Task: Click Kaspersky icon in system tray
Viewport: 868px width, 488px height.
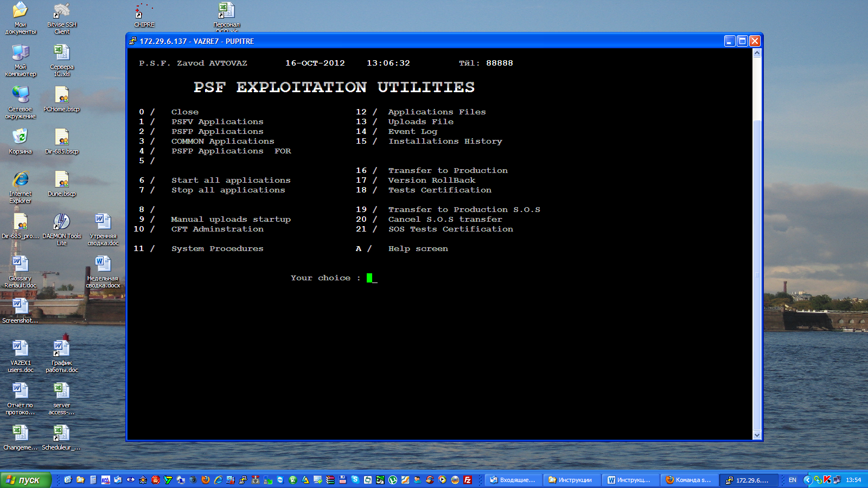Action: 827,480
